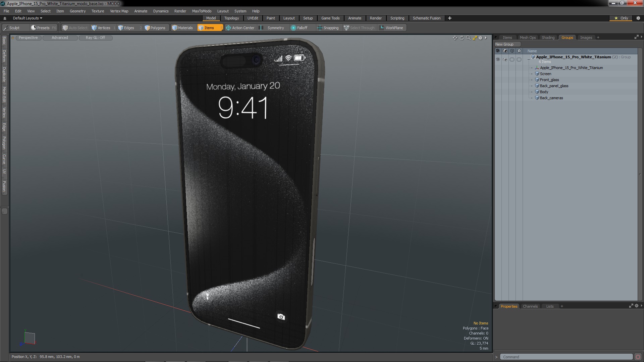Click the render camera column header icon
The height and width of the screenshot is (362, 644).
[x=505, y=51]
